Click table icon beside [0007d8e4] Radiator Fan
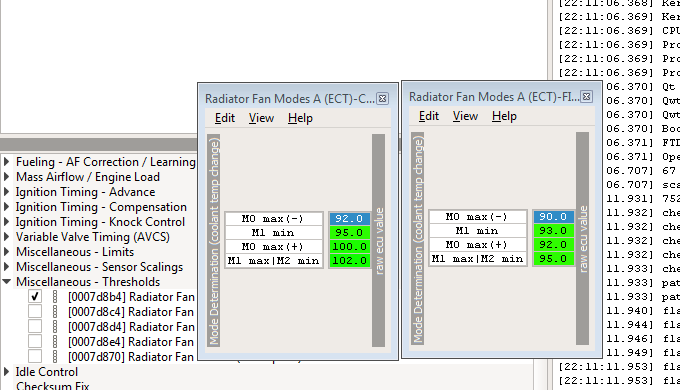 55,341
